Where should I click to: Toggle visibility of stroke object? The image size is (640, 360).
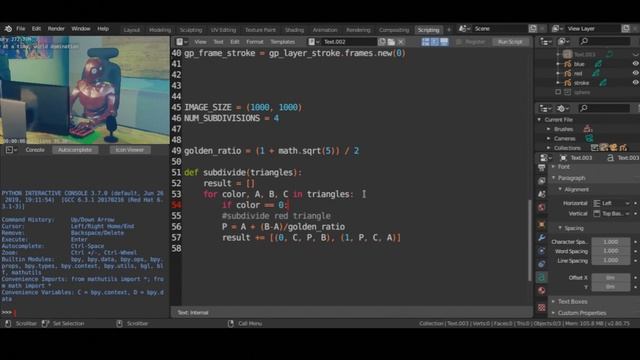point(636,82)
